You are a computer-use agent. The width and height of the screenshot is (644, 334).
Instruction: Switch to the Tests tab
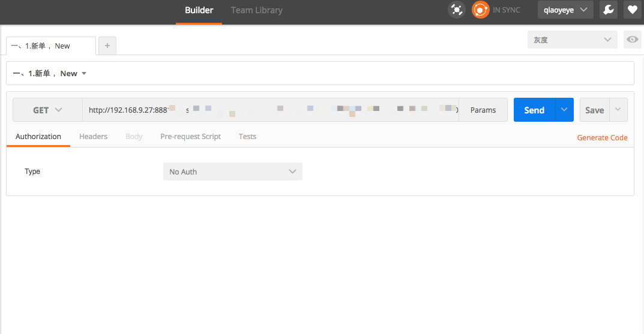click(x=247, y=137)
